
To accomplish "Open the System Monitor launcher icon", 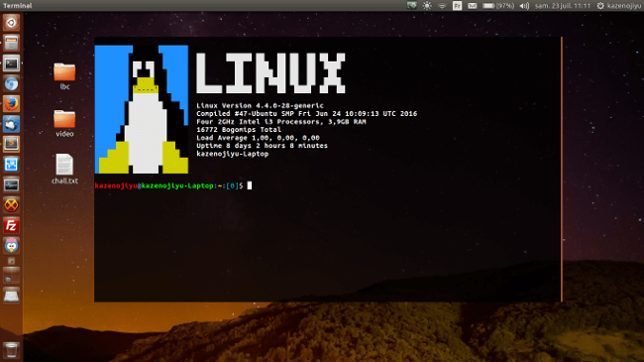I will (x=11, y=184).
